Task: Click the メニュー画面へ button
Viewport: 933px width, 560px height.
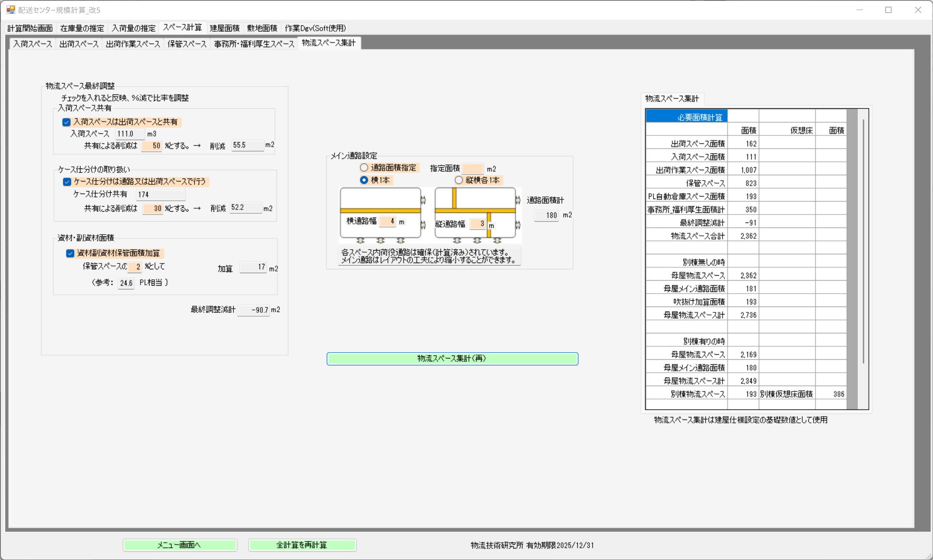Action: coord(180,545)
